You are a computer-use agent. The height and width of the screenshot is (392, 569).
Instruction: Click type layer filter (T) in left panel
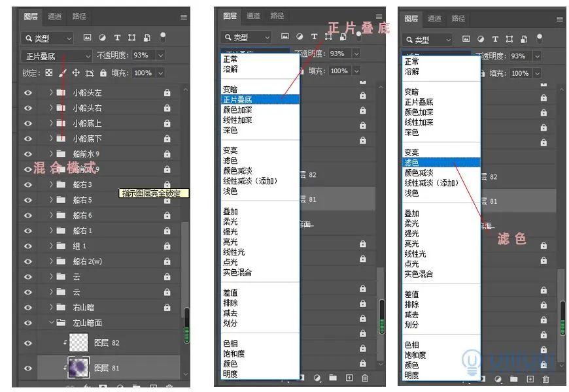pyautogui.click(x=117, y=37)
